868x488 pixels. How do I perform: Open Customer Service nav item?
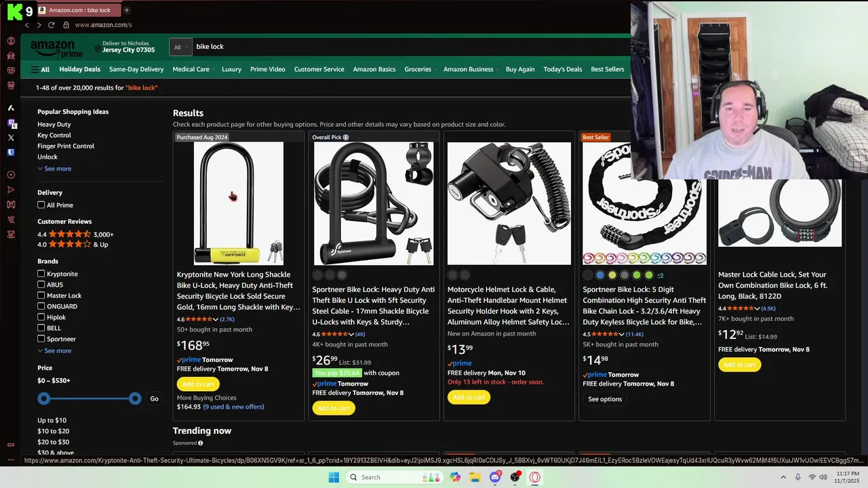pyautogui.click(x=319, y=69)
